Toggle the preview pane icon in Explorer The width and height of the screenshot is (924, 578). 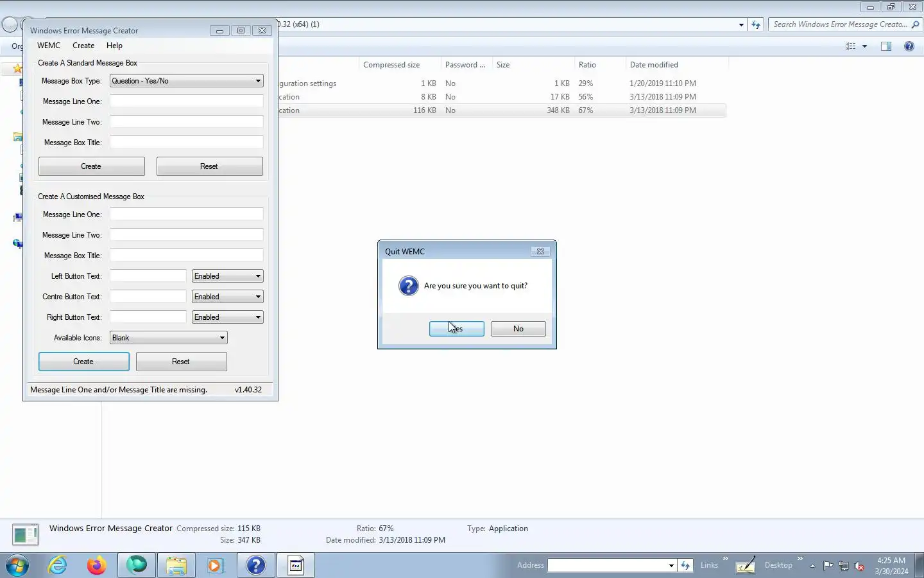(886, 46)
